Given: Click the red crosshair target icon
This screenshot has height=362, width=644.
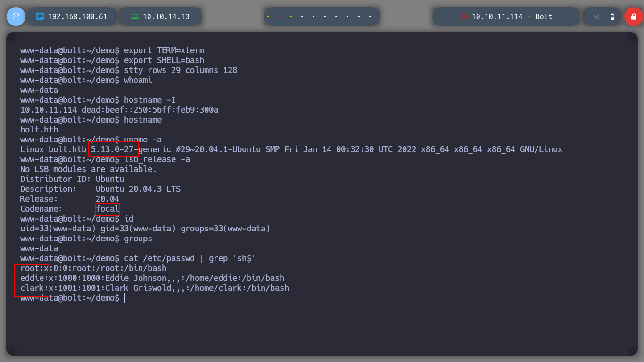Looking at the screenshot, I should tap(463, 16).
